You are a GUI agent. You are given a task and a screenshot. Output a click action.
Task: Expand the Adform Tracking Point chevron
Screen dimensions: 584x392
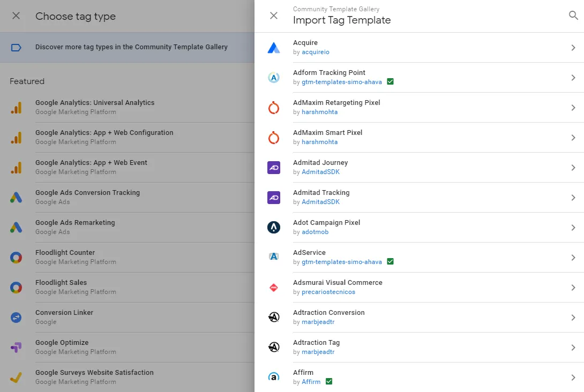tap(573, 78)
